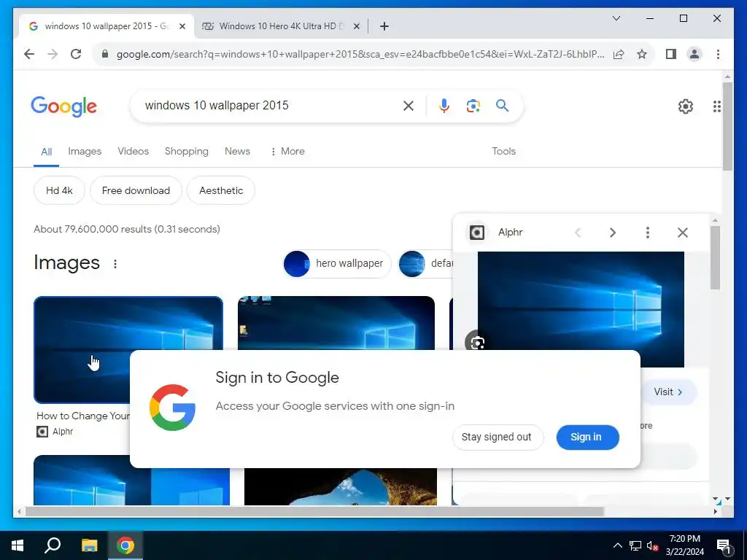
Task: Open the Chrome side panel
Action: 671,54
